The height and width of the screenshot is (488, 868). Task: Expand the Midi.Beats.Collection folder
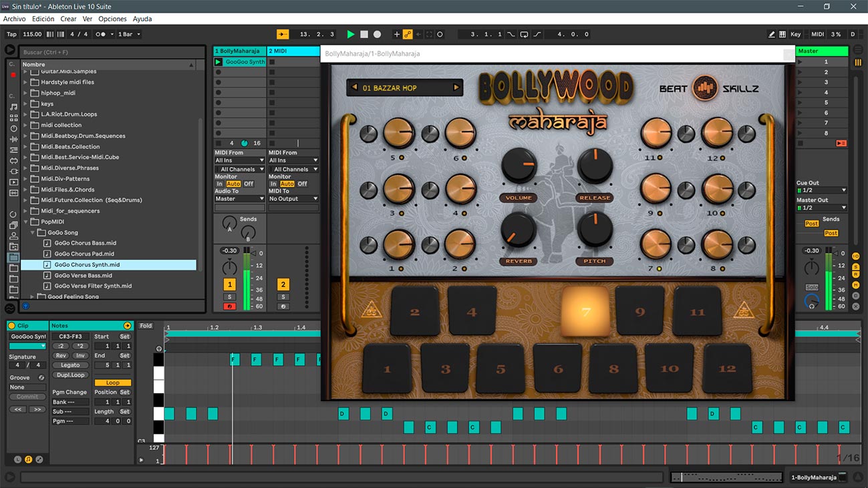pos(26,146)
